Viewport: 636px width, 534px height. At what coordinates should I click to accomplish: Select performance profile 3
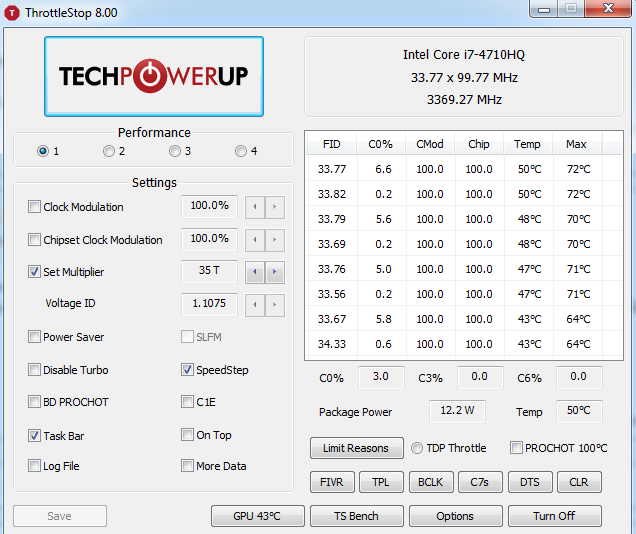175,151
